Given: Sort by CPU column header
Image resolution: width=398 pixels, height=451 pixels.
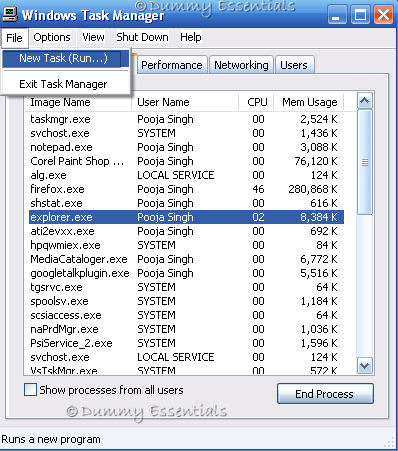Looking at the screenshot, I should (256, 102).
